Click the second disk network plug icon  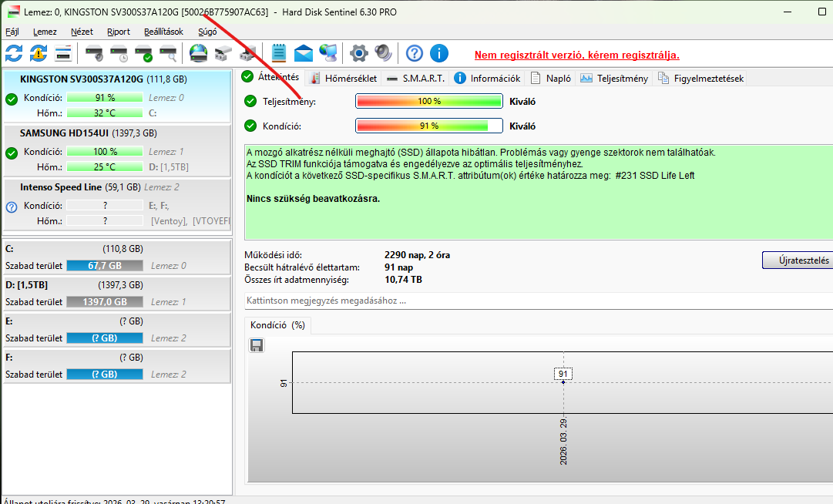[247, 53]
